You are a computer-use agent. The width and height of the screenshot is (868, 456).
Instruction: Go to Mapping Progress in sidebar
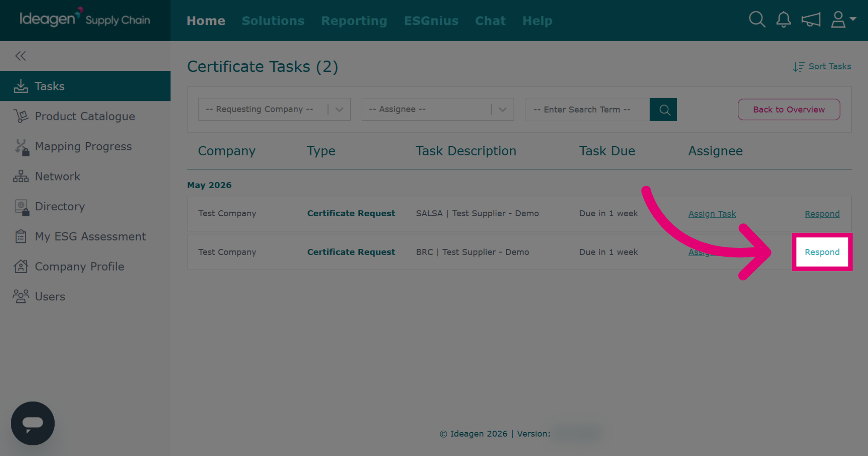coord(85,147)
